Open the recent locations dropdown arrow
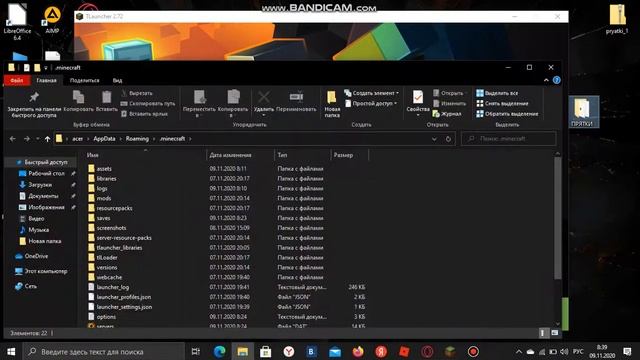 [x=38, y=139]
